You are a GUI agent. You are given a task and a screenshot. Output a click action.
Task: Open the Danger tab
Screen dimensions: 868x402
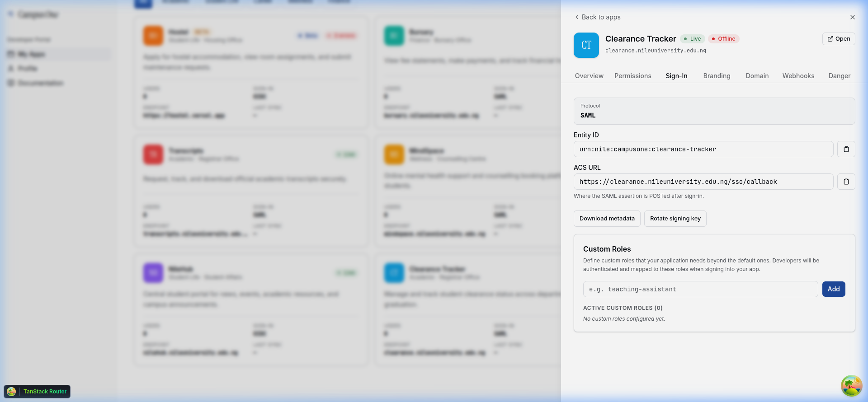[840, 76]
